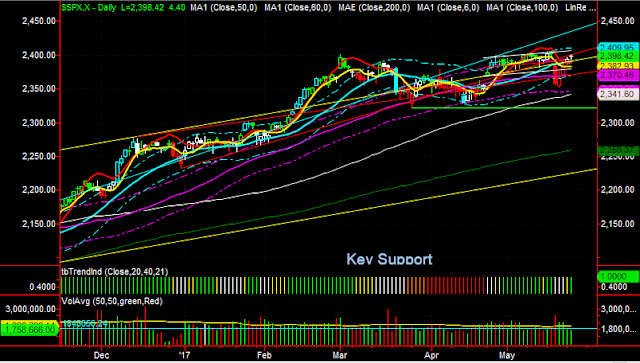The height and width of the screenshot is (363, 640).
Task: Click the May date axis label
Action: click(x=507, y=355)
